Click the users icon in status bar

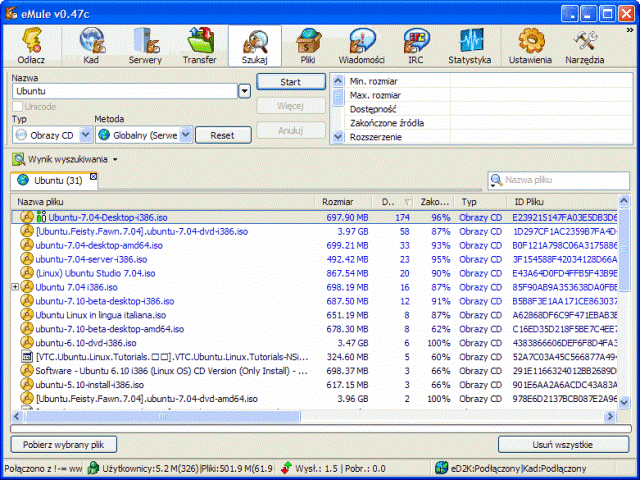click(93, 468)
